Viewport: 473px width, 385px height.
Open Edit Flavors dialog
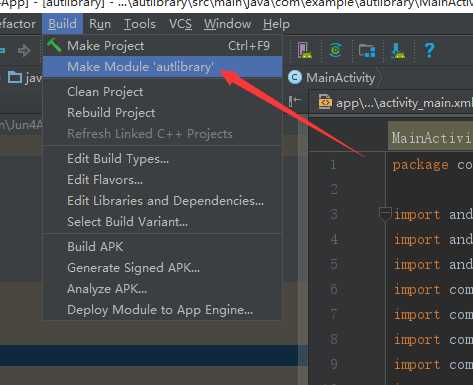(163, 180)
